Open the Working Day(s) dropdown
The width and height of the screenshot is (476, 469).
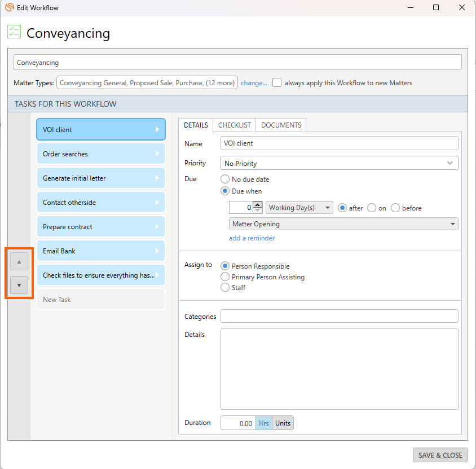pos(299,208)
